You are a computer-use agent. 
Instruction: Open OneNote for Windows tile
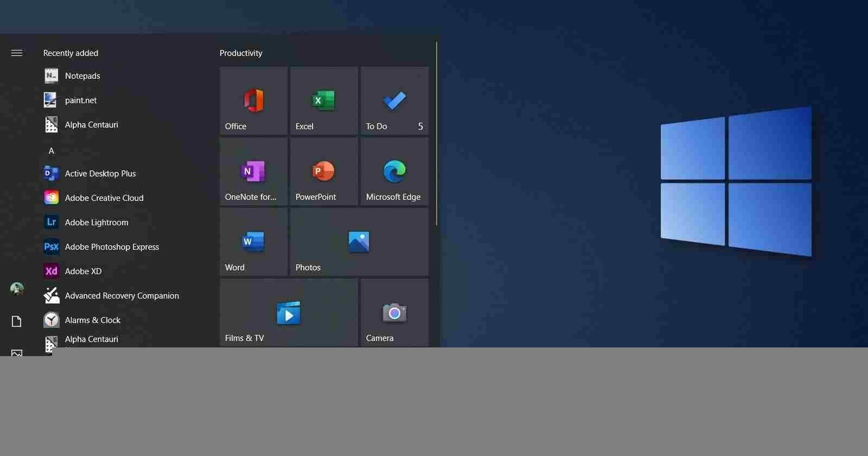click(x=253, y=171)
